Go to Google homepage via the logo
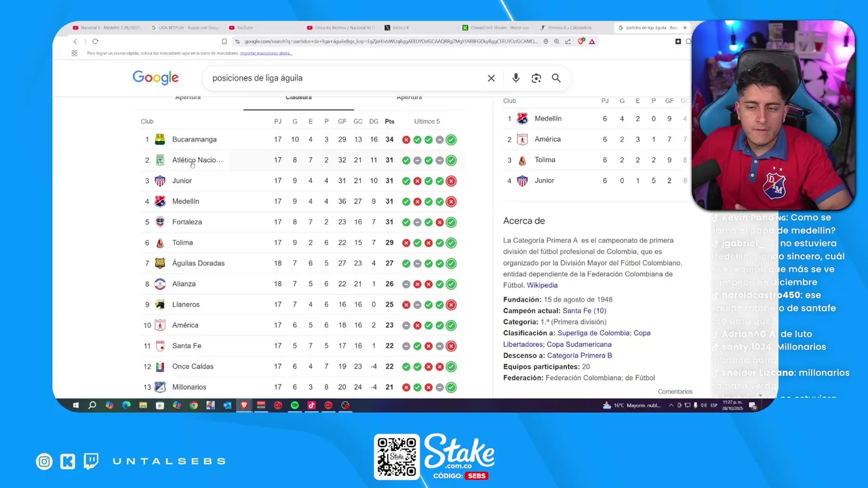The image size is (868, 488). (155, 77)
